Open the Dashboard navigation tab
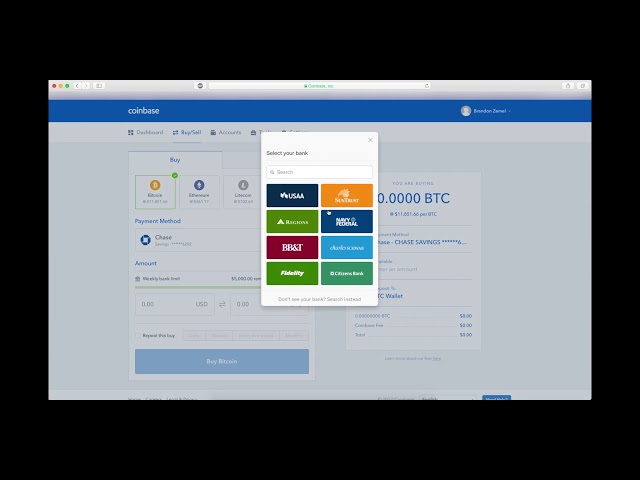The width and height of the screenshot is (640, 480). pyautogui.click(x=146, y=132)
